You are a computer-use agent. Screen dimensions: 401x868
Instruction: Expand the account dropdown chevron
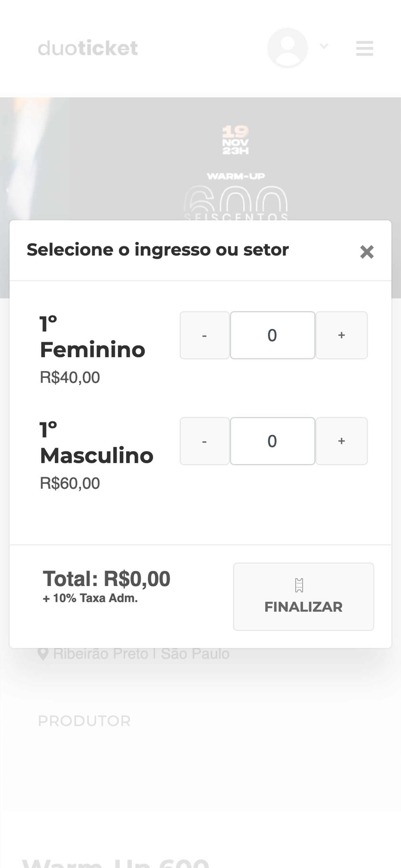(324, 46)
